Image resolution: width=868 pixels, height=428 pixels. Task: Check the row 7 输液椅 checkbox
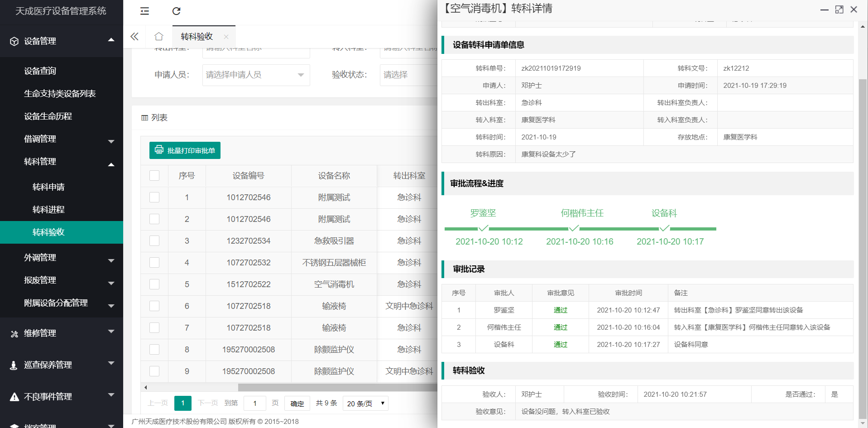154,328
